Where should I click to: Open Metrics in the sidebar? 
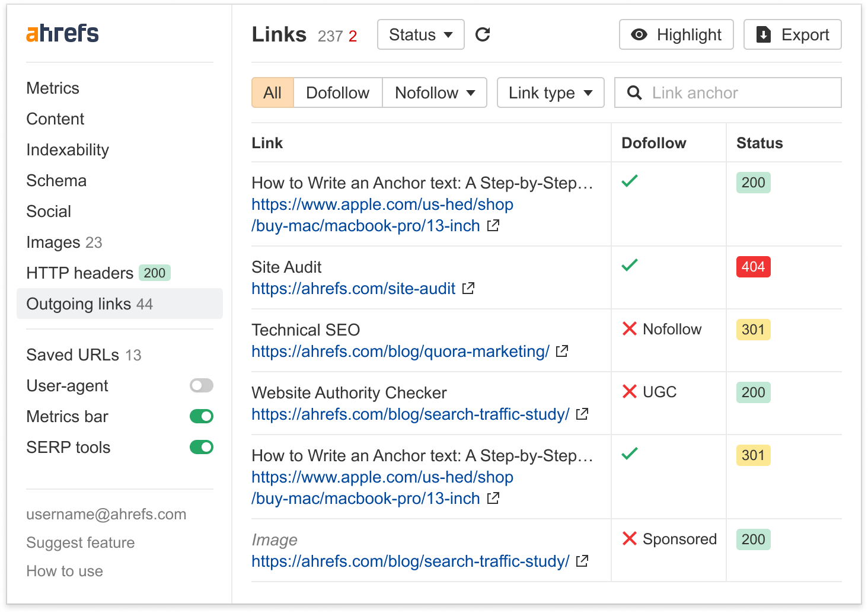click(x=53, y=88)
